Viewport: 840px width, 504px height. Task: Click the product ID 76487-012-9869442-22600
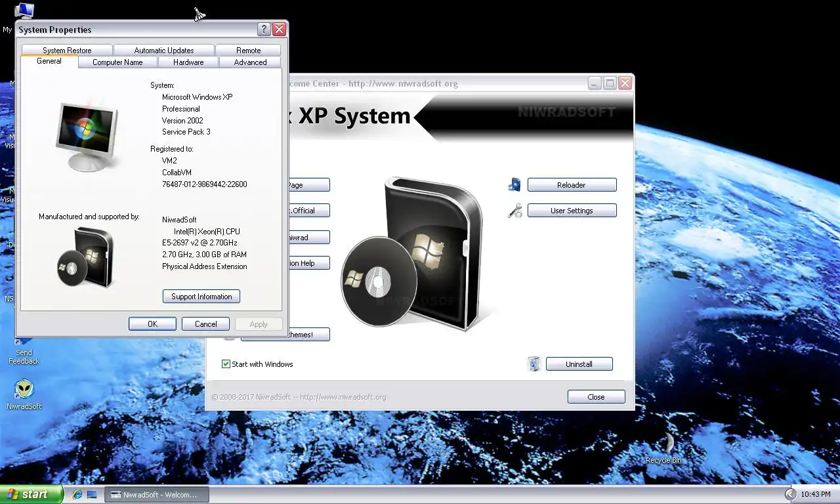[205, 184]
